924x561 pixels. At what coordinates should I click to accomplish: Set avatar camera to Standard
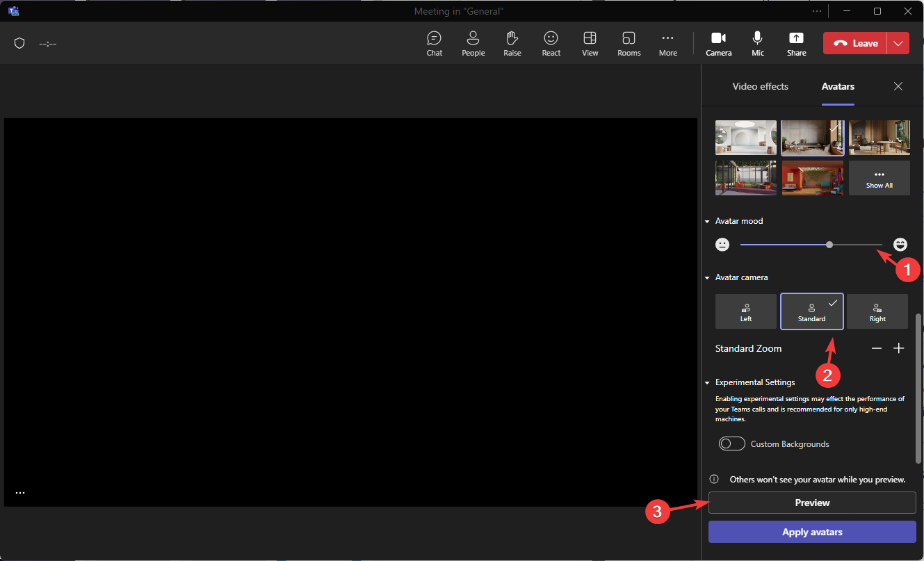pyautogui.click(x=812, y=311)
